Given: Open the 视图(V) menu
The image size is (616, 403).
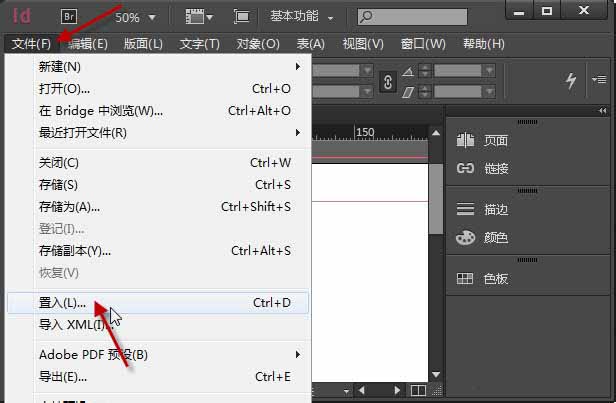Looking at the screenshot, I should 363,44.
